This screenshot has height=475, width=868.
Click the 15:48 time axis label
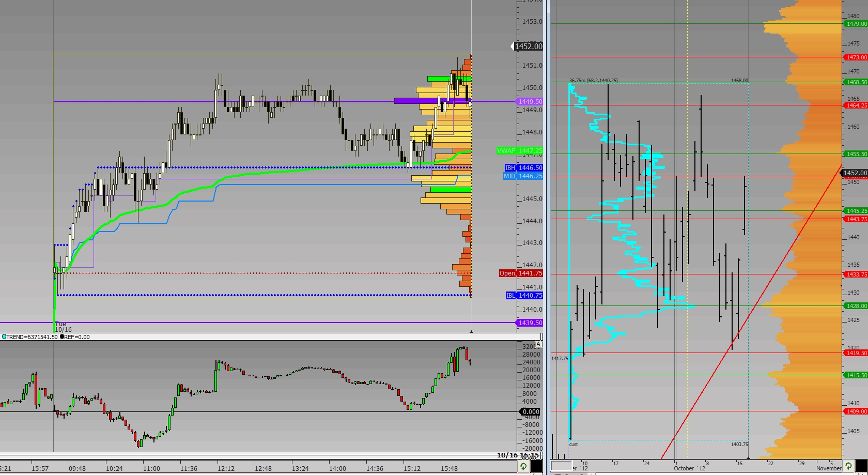tap(449, 469)
